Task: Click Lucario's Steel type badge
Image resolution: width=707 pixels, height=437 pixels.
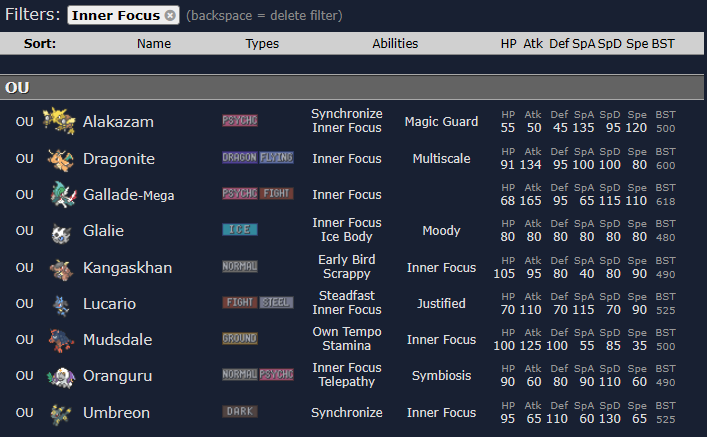Action: point(276,302)
